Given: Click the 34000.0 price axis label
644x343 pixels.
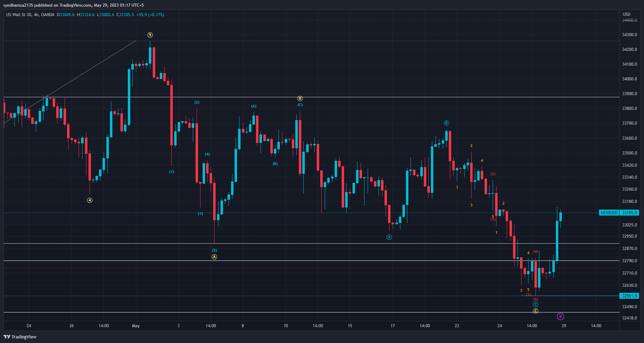Looking at the screenshot, I should [629, 79].
